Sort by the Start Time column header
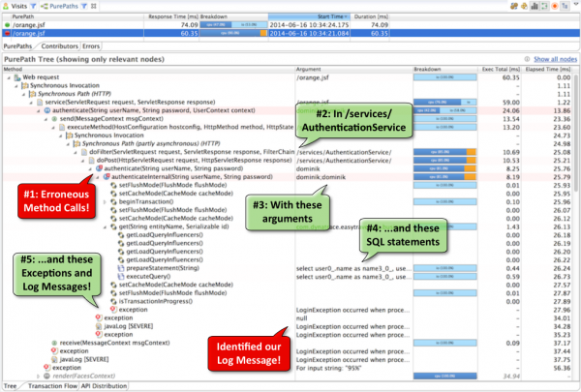Screen dimensions: 581x392 tap(309, 16)
